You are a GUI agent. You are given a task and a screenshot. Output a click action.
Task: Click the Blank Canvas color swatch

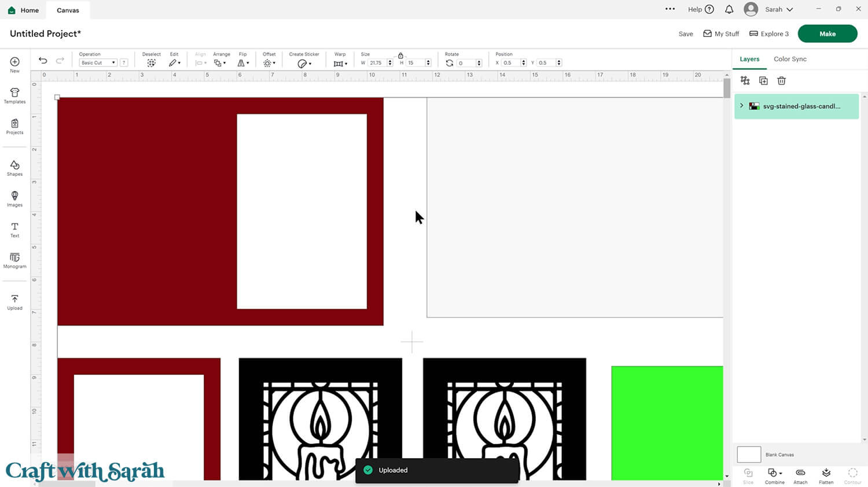(748, 455)
